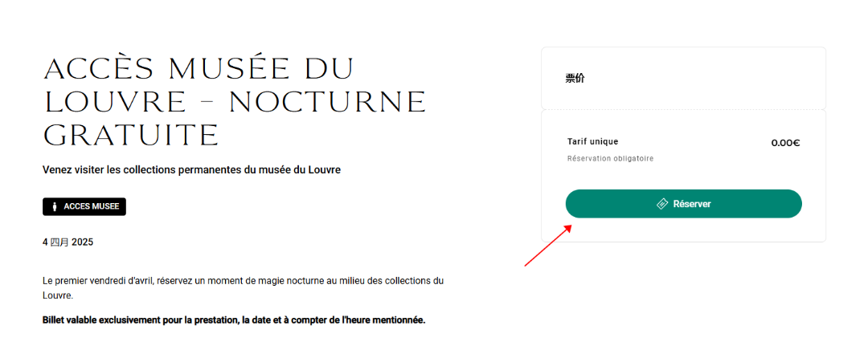Select the Venez visiter les collections subtitle
Viewport: 868px width, 354px height.
(x=191, y=170)
